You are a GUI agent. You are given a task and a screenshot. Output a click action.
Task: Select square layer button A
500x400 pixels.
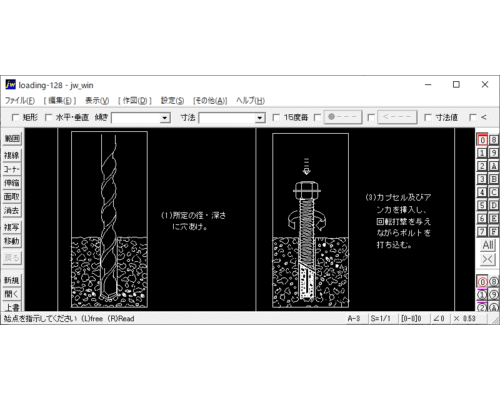(x=494, y=166)
